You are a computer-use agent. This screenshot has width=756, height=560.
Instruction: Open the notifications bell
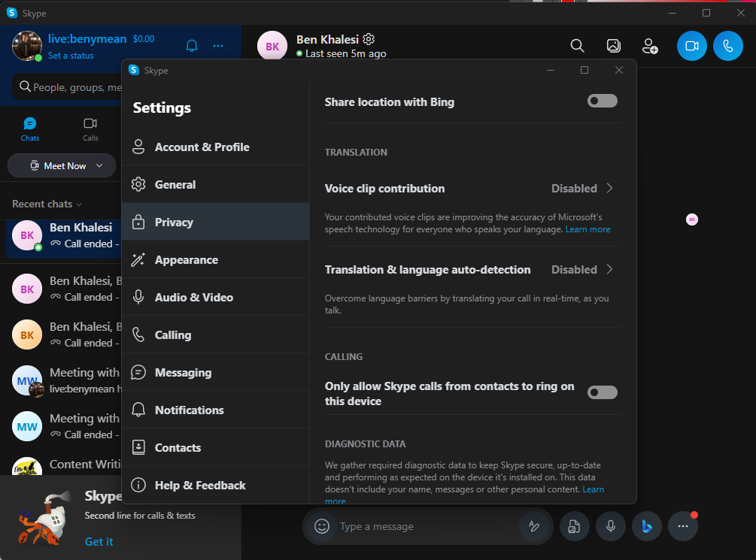tap(191, 45)
